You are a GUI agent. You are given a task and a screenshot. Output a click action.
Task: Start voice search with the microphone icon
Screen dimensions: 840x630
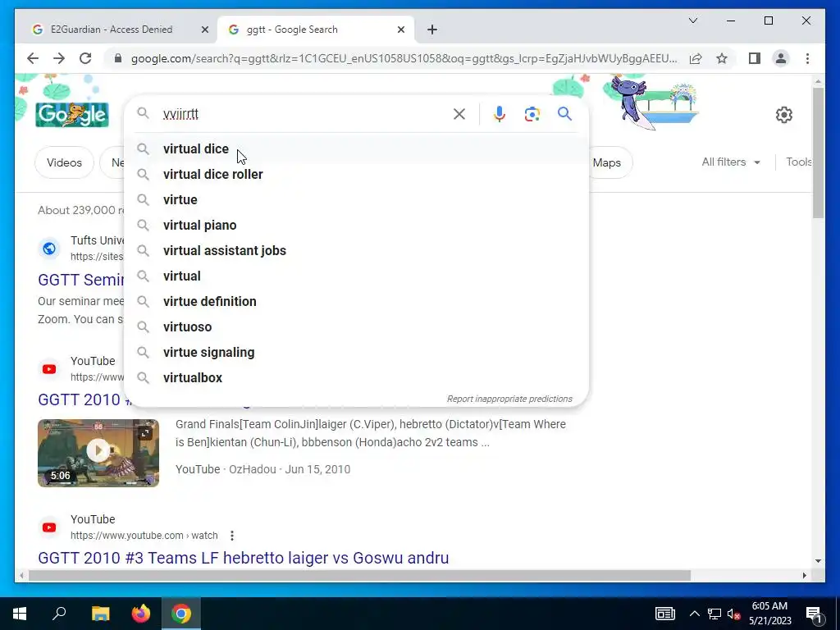coord(500,114)
